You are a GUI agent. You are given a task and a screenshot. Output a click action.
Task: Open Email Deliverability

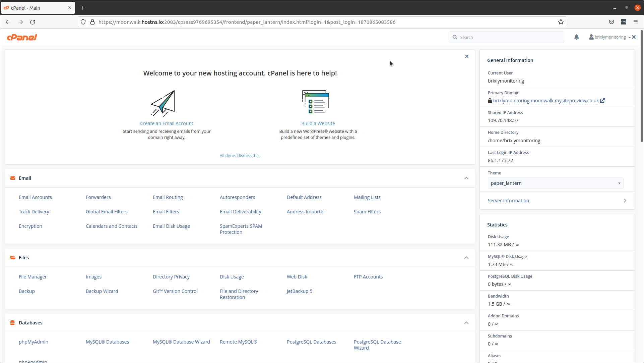coord(241,212)
